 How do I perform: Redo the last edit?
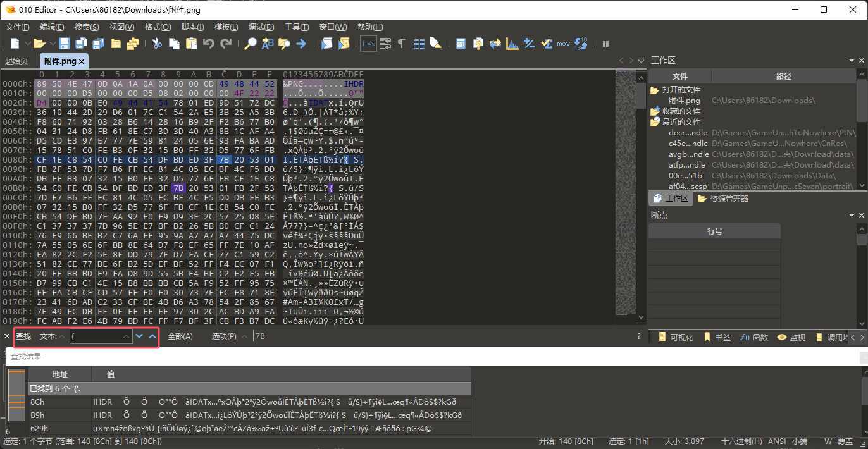tap(226, 44)
